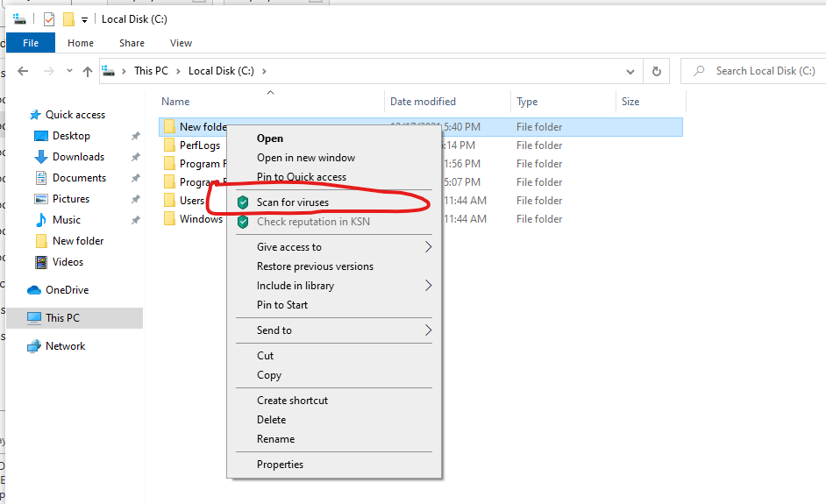This screenshot has width=826, height=504.
Task: Switch to the View ribbon tab
Action: tap(181, 43)
